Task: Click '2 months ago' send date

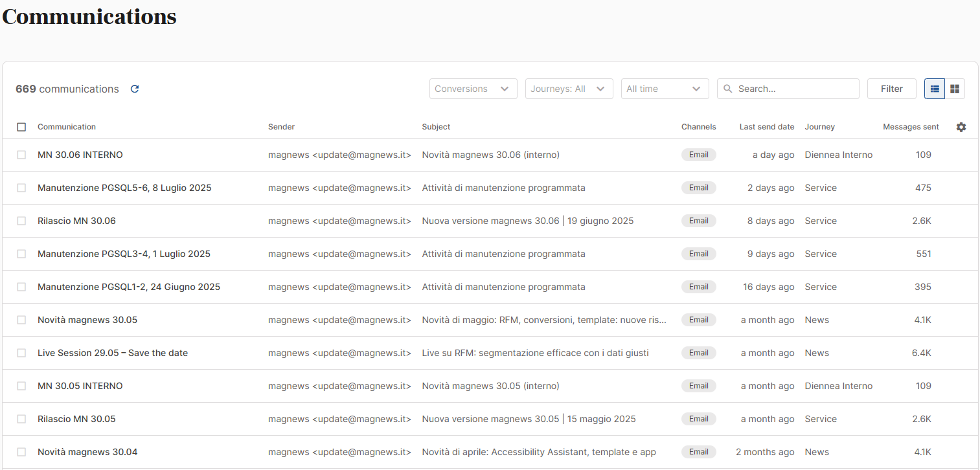Action: coord(765,452)
